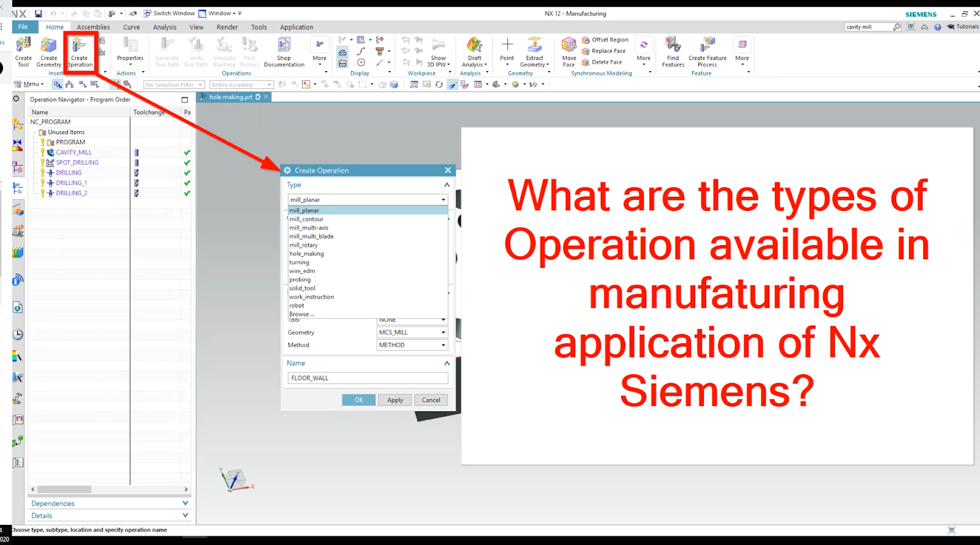980x545 pixels.
Task: Open the File menu
Action: [x=23, y=27]
